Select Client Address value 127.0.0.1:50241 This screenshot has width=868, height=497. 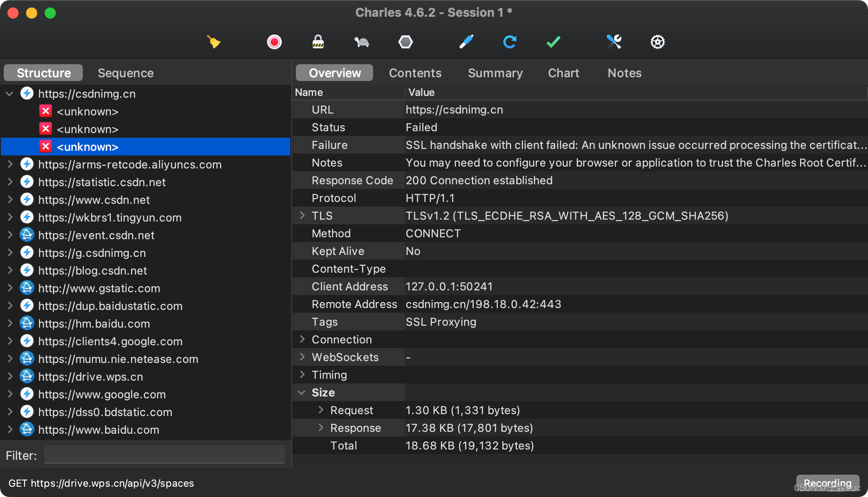(x=449, y=287)
